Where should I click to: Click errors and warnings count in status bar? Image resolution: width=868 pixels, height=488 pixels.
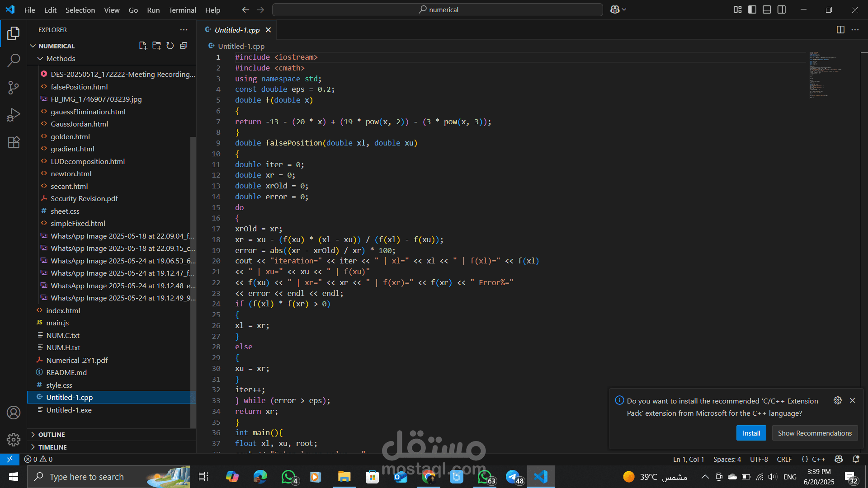point(38,459)
